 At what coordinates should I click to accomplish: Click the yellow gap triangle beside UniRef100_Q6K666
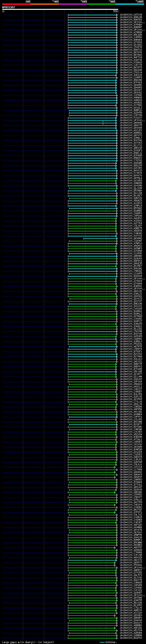coord(103,124)
